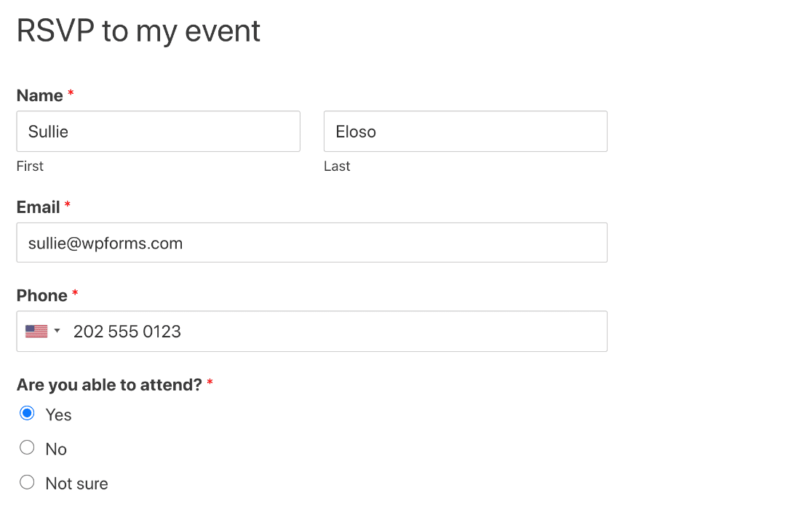Click the US flag icon in Phone field
The image size is (812, 509).
coord(36,332)
